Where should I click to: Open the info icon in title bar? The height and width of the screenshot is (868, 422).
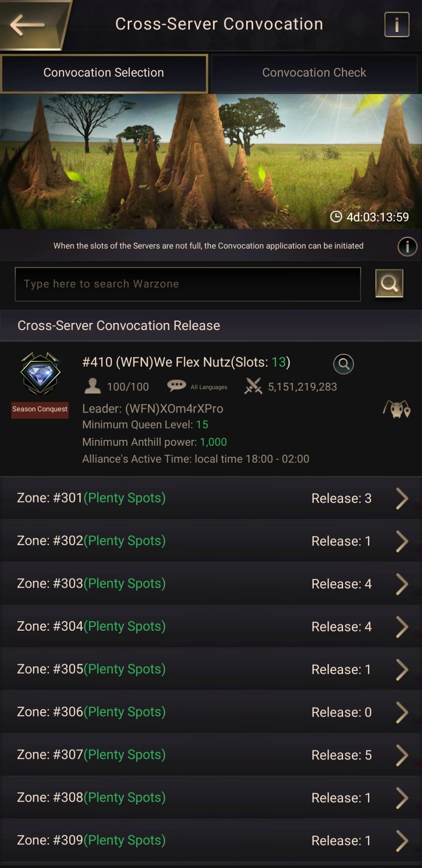point(397,25)
